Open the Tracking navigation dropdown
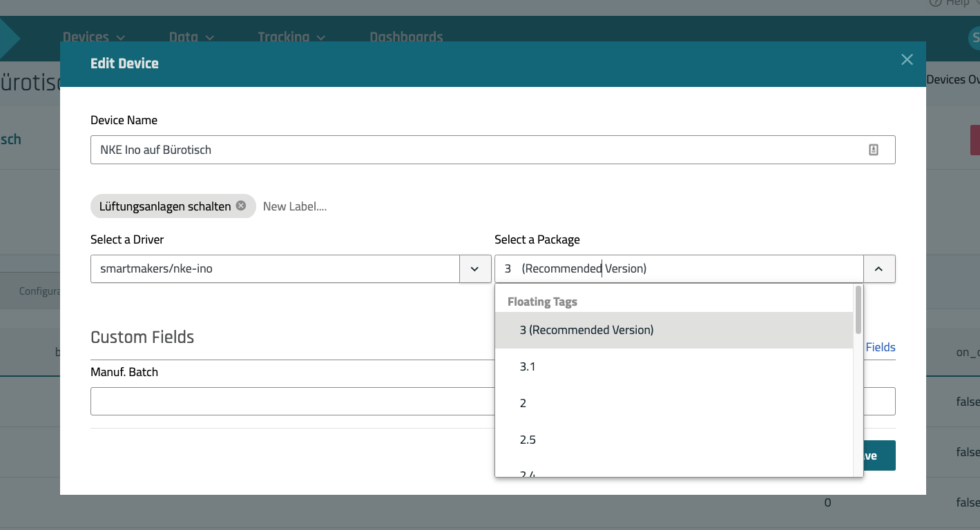 (292, 37)
